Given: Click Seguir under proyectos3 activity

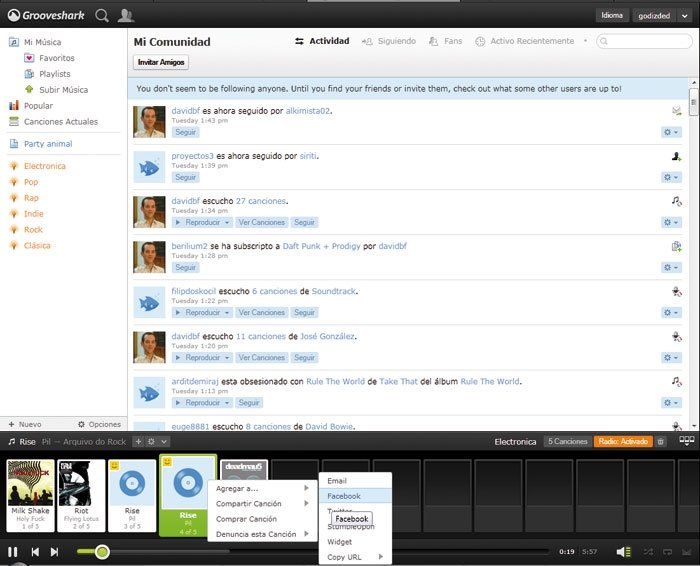Looking at the screenshot, I should [x=185, y=177].
